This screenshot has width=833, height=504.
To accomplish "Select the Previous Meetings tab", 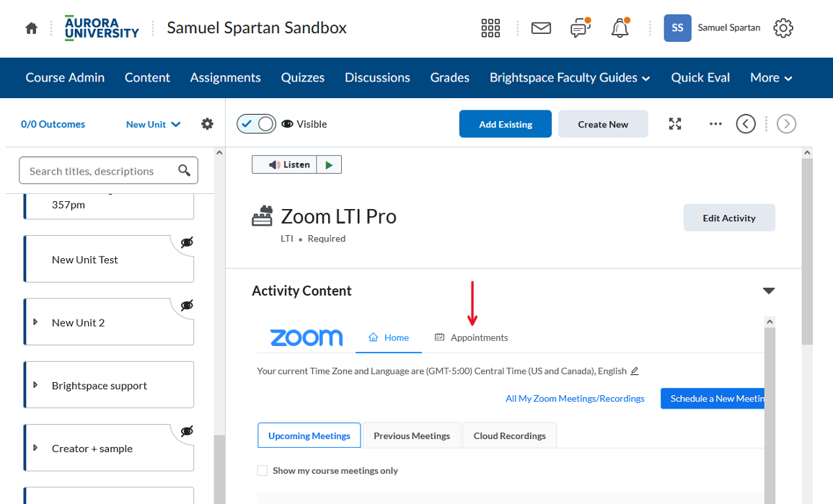I will 412,436.
